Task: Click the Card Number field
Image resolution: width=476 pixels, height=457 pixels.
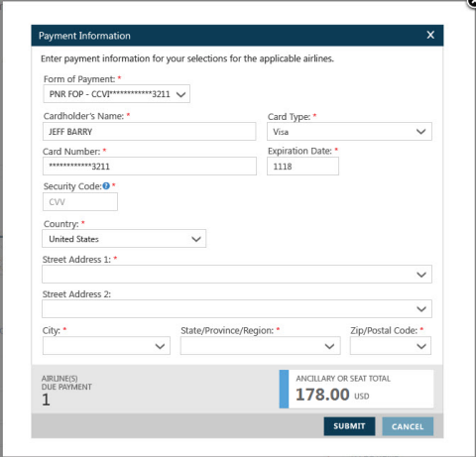Action: tap(150, 167)
